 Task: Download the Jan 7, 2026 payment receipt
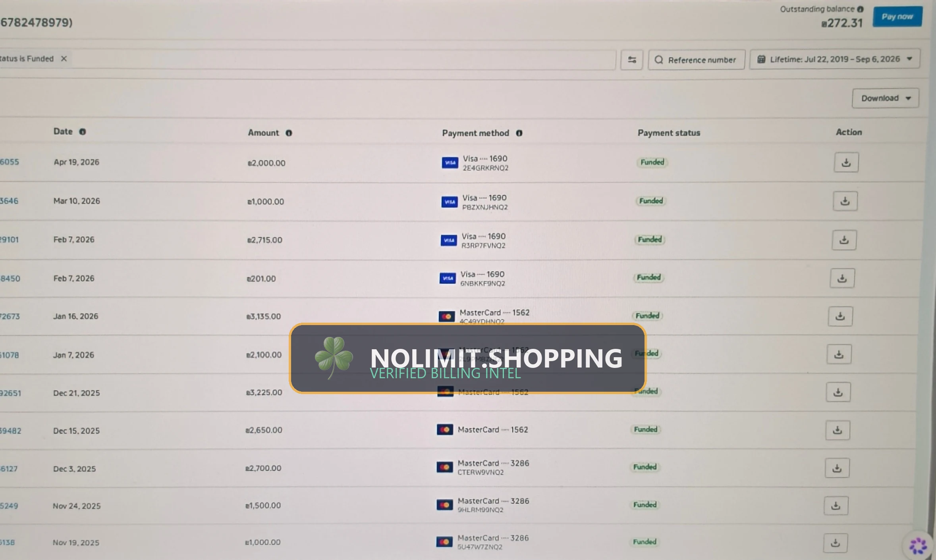(x=839, y=354)
